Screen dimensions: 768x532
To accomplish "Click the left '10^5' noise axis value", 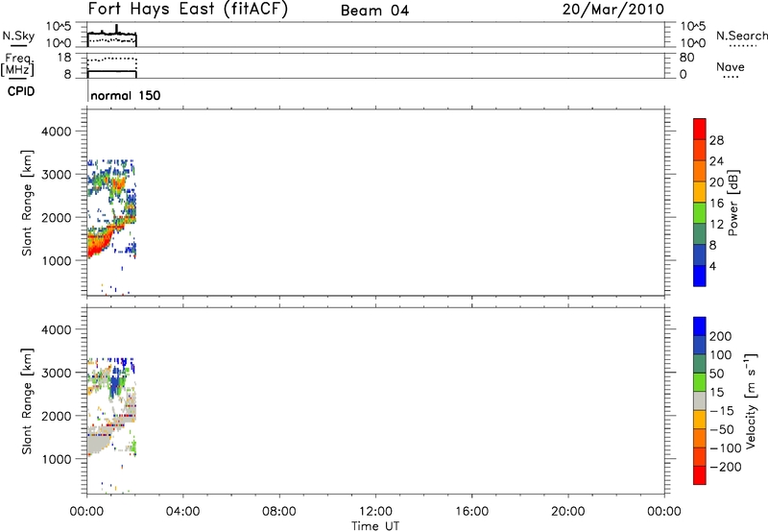I will click(x=59, y=27).
